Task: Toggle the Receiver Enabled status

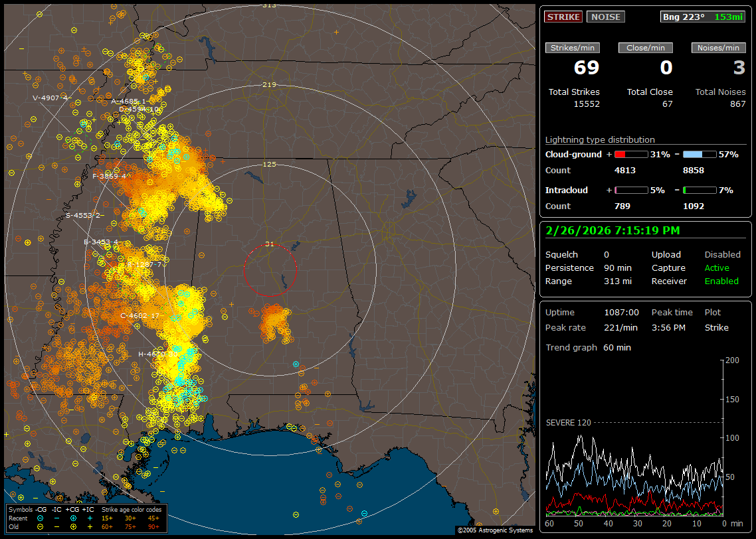Action: click(721, 281)
